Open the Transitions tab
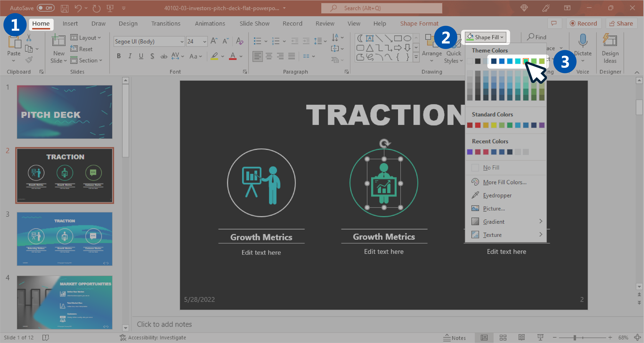644x343 pixels. pyautogui.click(x=165, y=24)
